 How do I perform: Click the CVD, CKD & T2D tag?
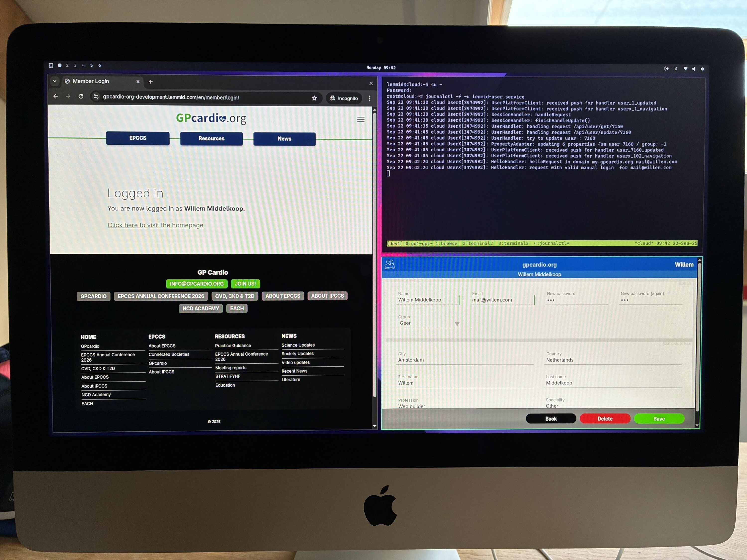pyautogui.click(x=235, y=296)
